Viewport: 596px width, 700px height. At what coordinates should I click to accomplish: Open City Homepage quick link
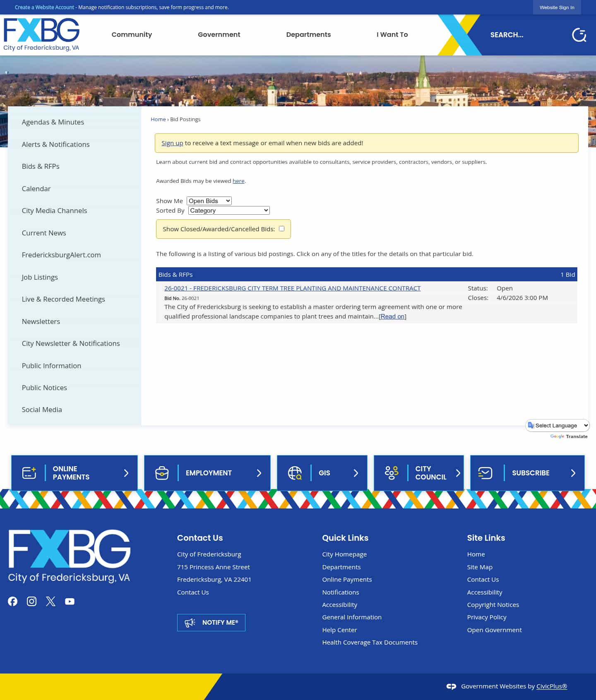(344, 554)
